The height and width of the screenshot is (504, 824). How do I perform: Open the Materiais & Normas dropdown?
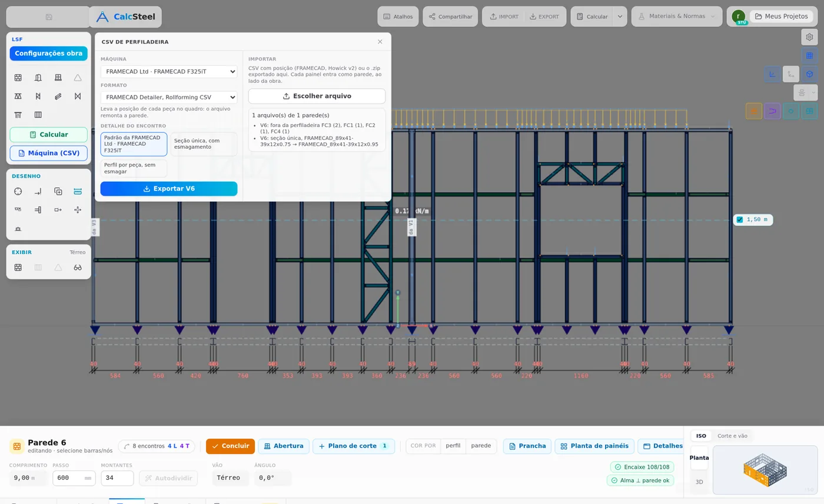[677, 16]
